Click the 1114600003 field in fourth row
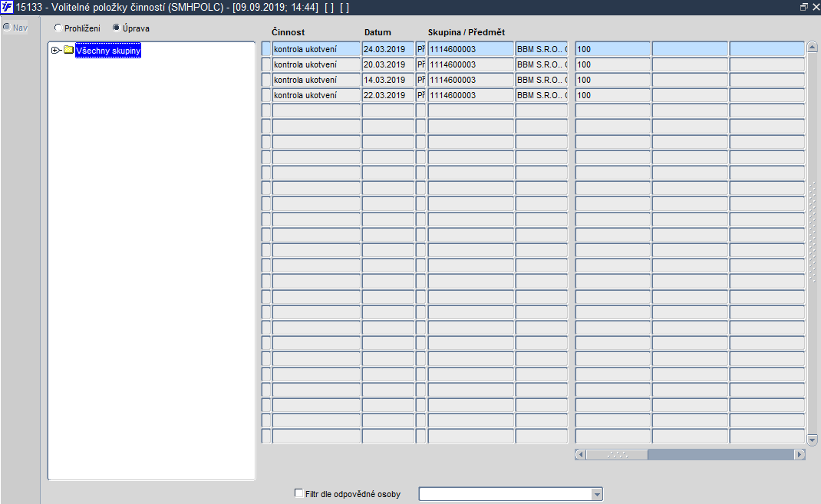821x504 pixels. (x=470, y=95)
